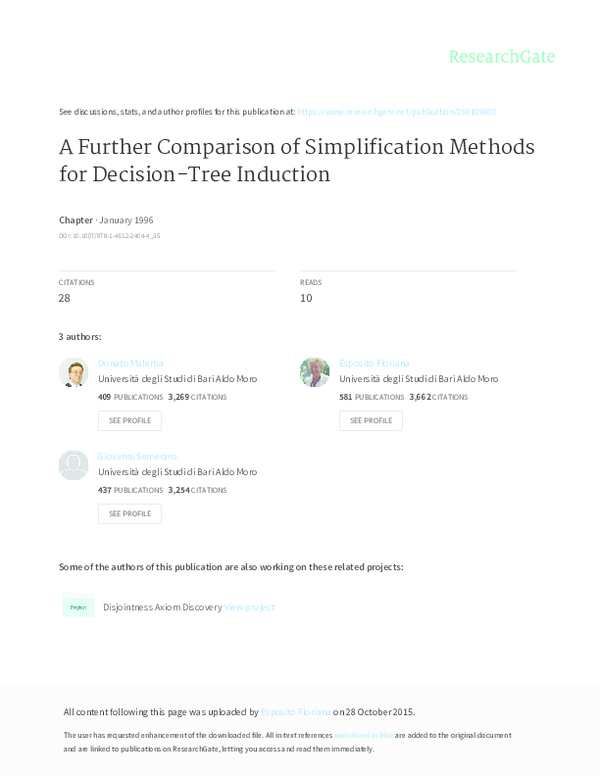Click Esposito Floriana's profile photo

314,372
